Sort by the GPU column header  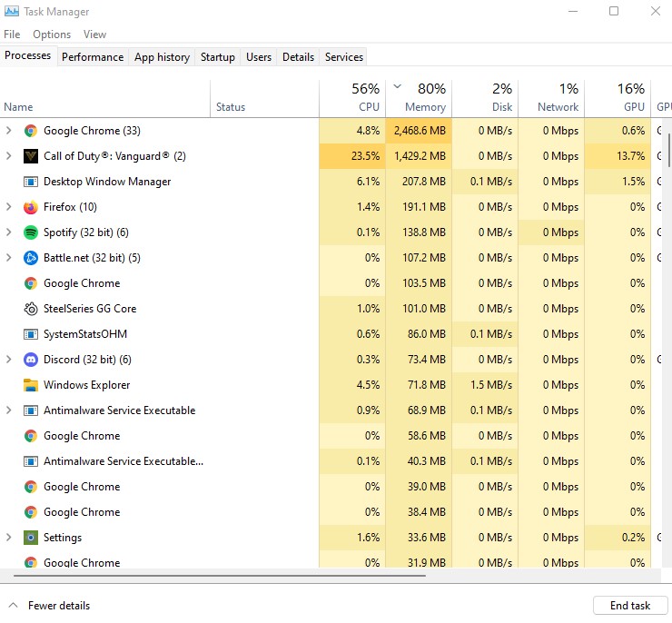618,99
